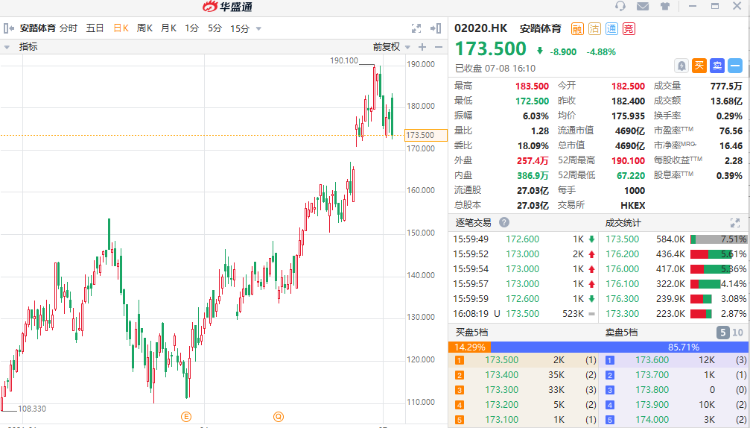The image size is (750, 428).
Task: Click the stock code 02020.HK
Action: coord(480,28)
